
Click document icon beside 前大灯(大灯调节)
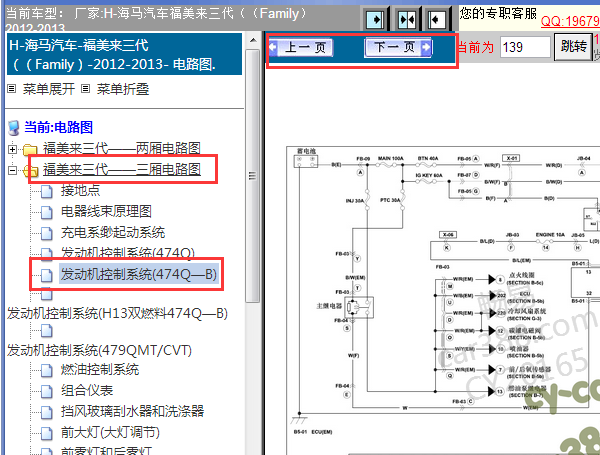tap(47, 433)
